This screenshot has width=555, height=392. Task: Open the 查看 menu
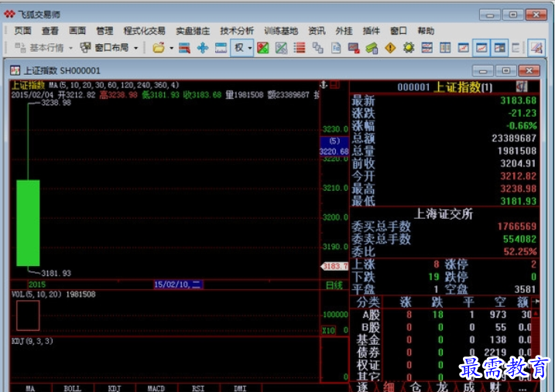(50, 31)
